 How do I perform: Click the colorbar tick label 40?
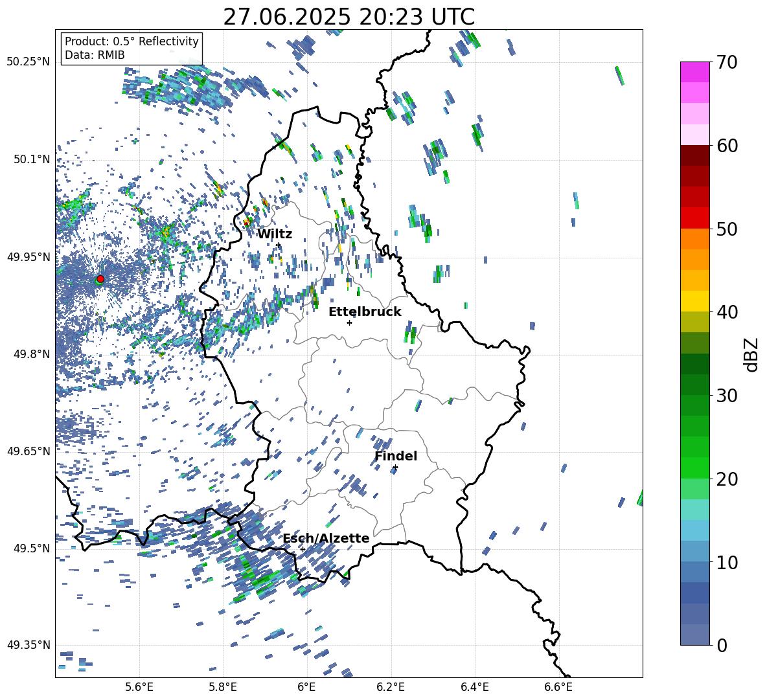[727, 312]
